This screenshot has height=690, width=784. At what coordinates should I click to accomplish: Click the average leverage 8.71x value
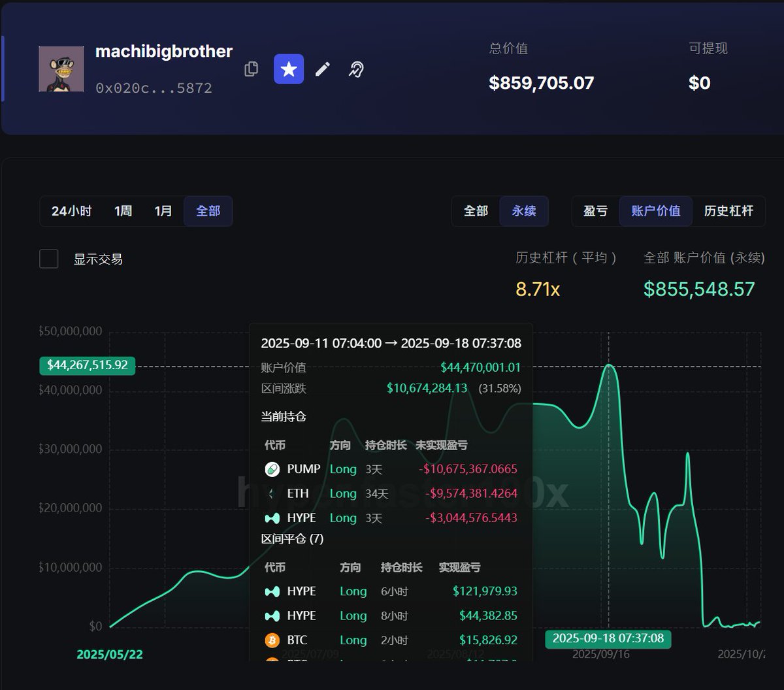click(x=538, y=289)
